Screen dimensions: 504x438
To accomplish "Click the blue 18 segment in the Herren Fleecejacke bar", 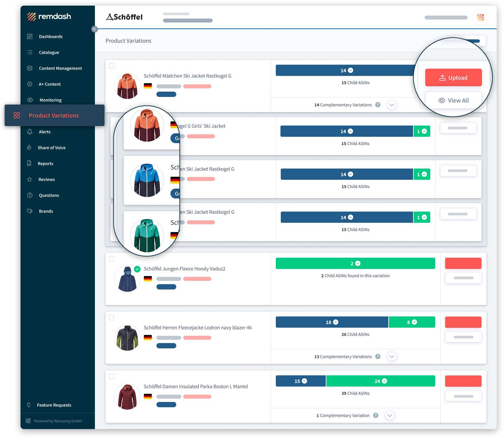I will coord(332,322).
